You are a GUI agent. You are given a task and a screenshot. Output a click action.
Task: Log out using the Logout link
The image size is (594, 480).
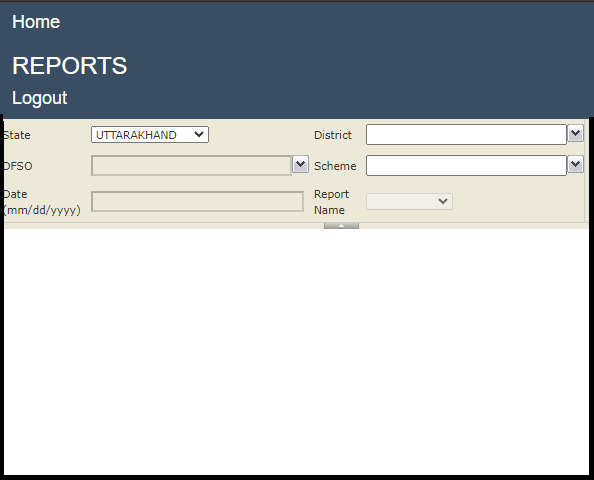(x=40, y=98)
